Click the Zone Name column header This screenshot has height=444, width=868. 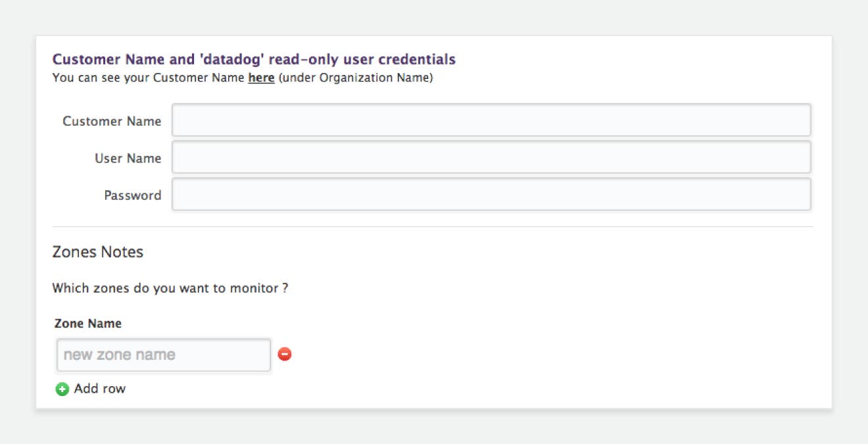pos(87,323)
